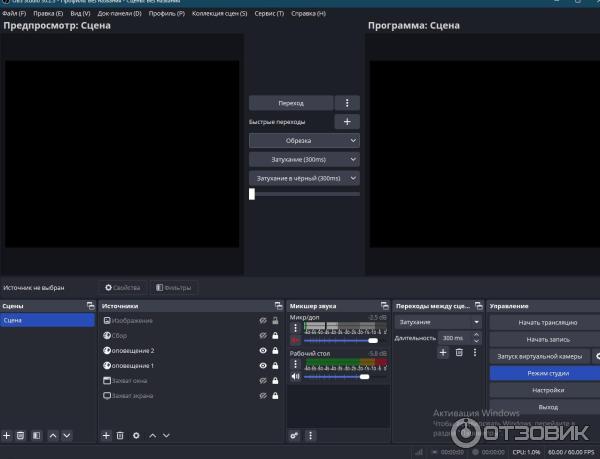Open source Фильтры filters button
Image resolution: width=600 pixels, height=459 pixels.
(x=174, y=287)
